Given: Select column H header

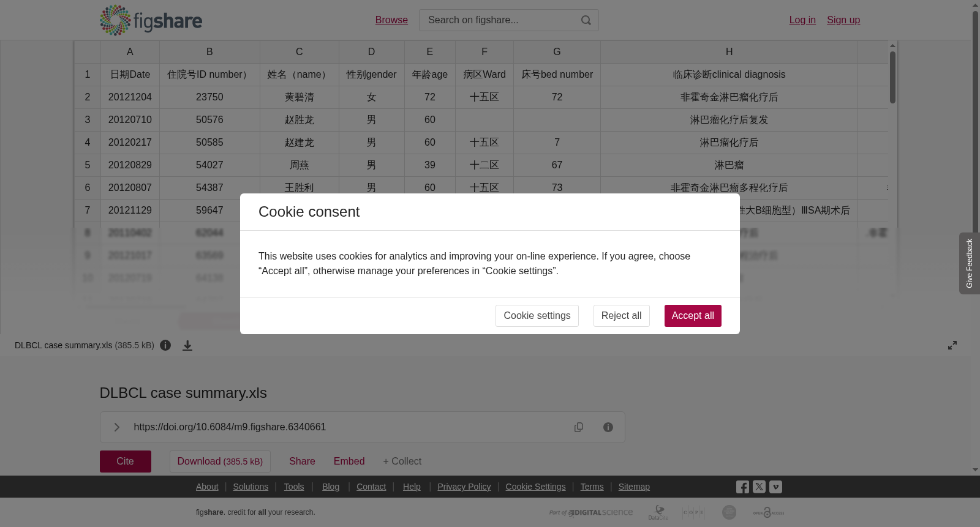Looking at the screenshot, I should tap(729, 52).
